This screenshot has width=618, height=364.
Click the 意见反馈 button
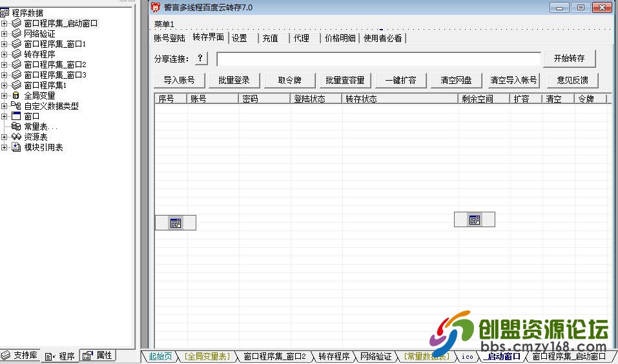573,81
